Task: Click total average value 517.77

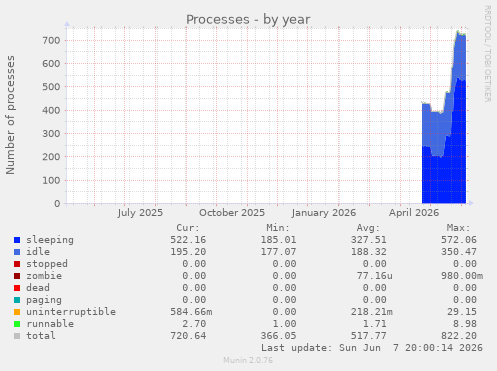Action: (x=369, y=336)
